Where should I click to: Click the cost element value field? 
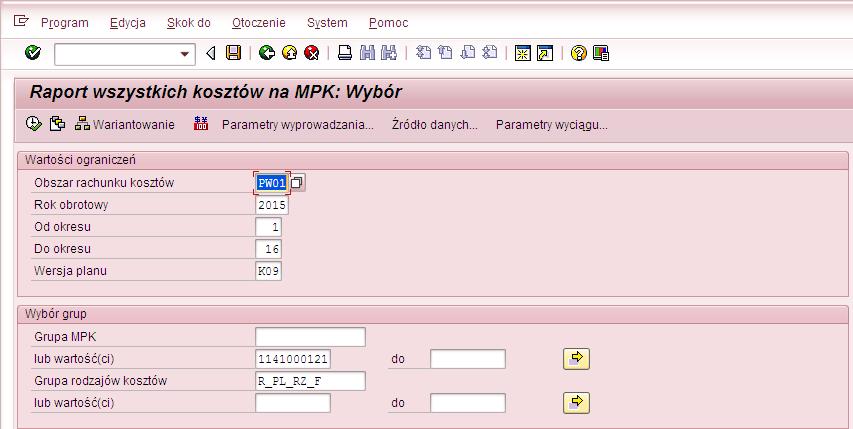pyautogui.click(x=293, y=403)
